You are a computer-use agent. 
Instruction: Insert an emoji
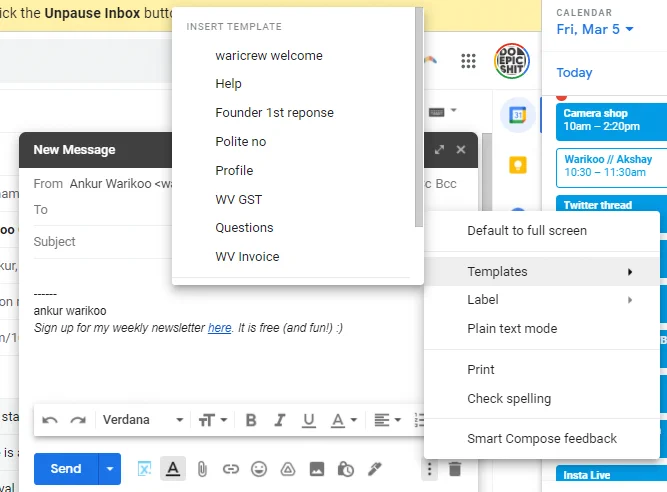coord(259,469)
